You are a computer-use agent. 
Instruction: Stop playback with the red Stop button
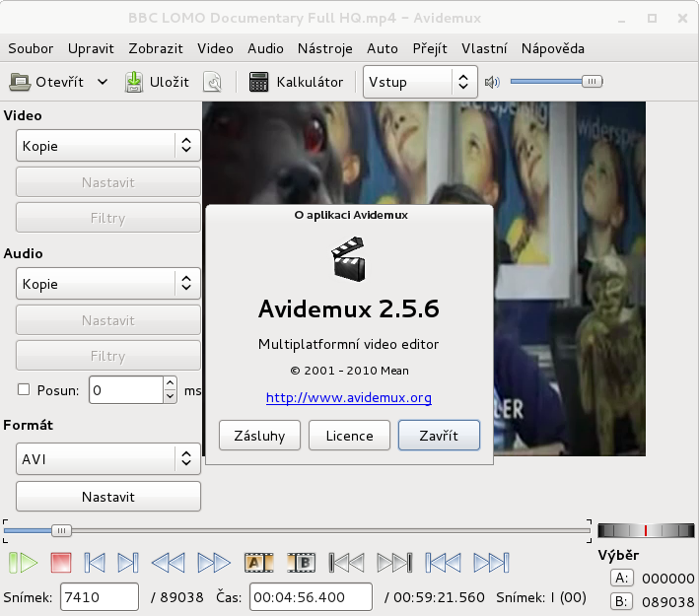coord(61,563)
